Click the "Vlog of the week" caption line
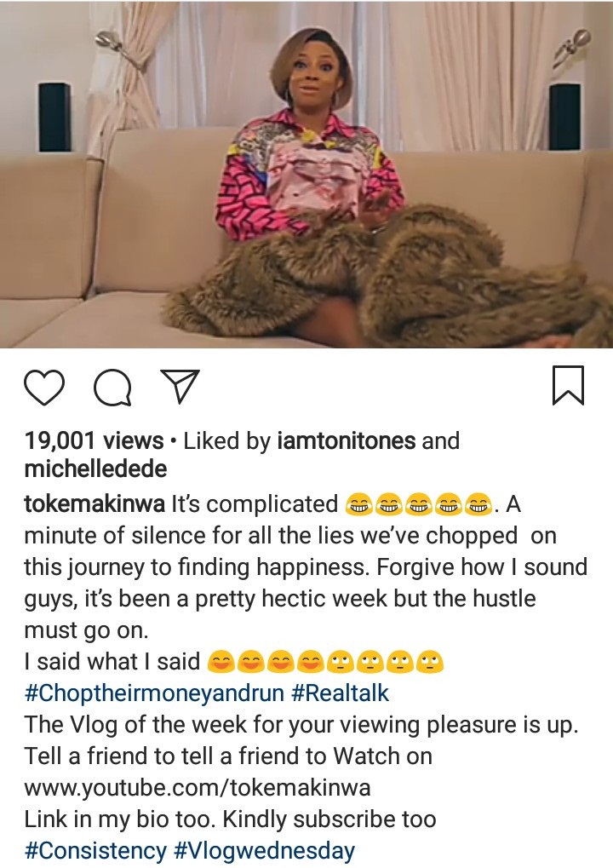This screenshot has width=613, height=868. click(301, 724)
